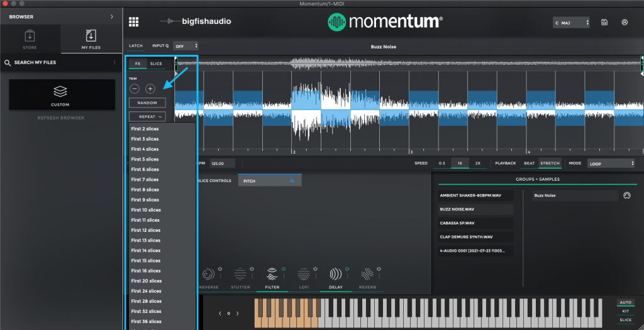Set playback to Beat
Screen dimensions: 644x330
(530, 163)
